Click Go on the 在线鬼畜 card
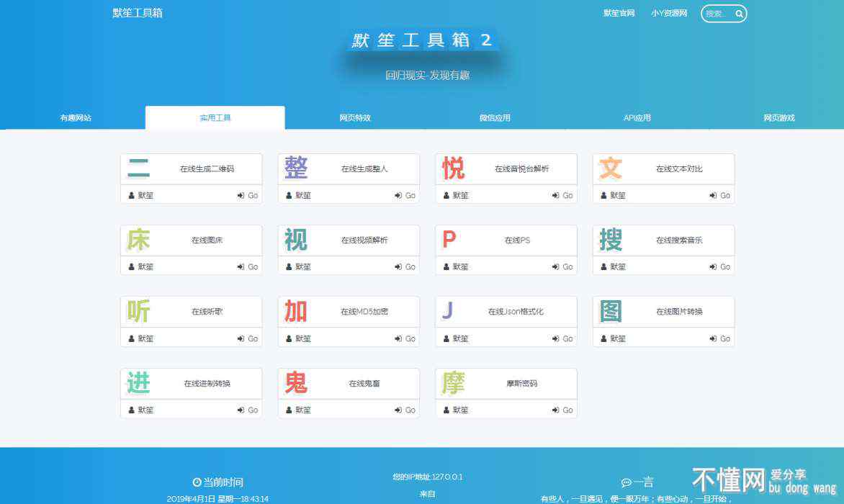844x504 pixels. 405,410
